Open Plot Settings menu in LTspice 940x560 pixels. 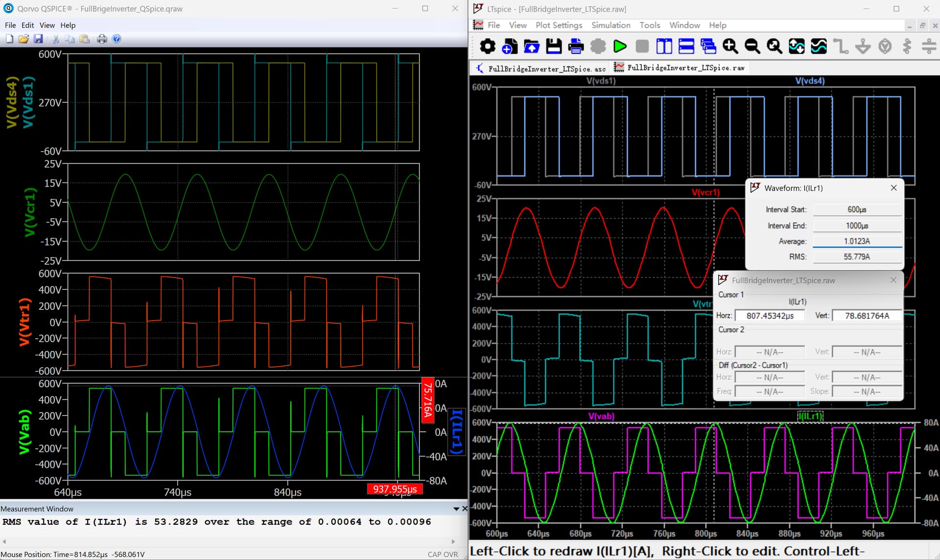(x=559, y=25)
